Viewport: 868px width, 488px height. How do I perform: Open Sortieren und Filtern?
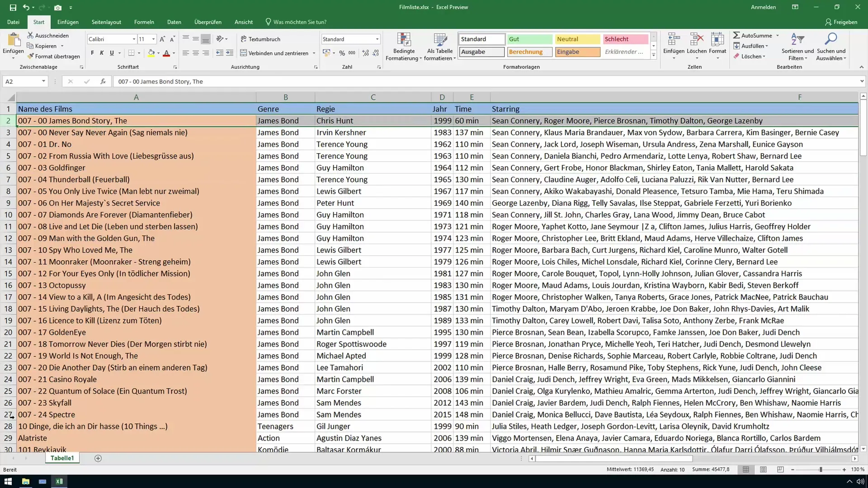pos(797,47)
